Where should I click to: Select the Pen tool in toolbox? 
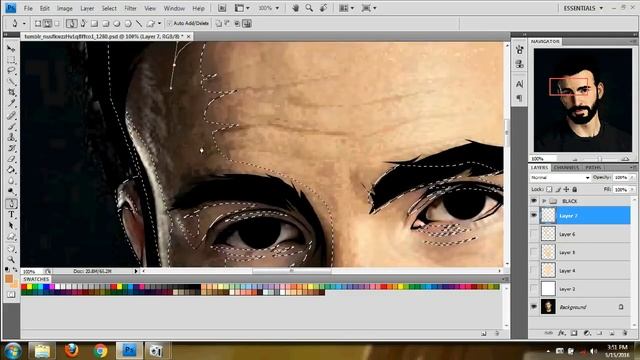(x=11, y=203)
